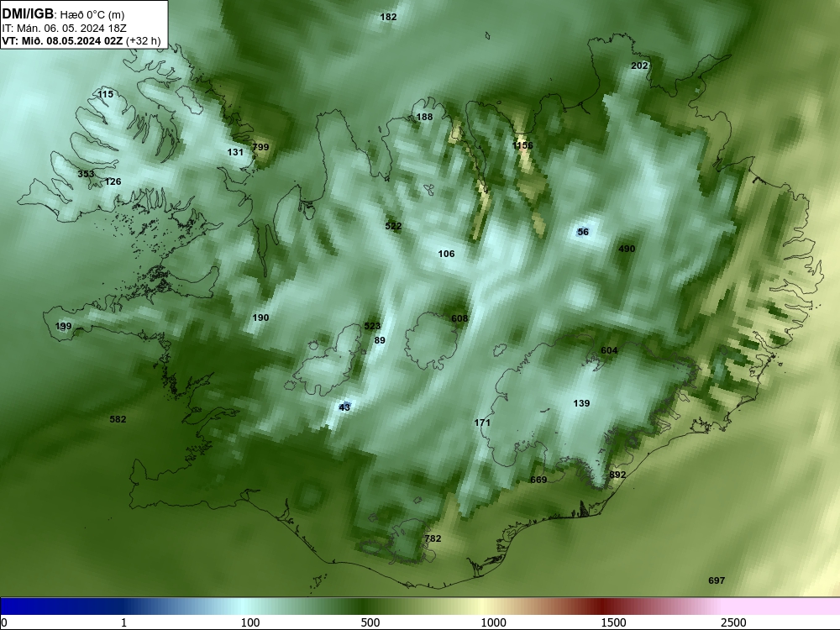Click the VT: Mið. 08.05.2024 02Z valid time
The height and width of the screenshot is (630, 840).
62,40
